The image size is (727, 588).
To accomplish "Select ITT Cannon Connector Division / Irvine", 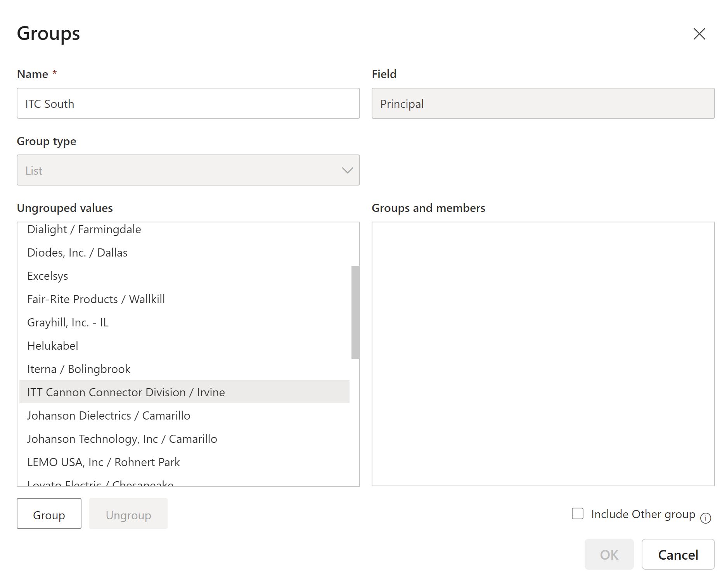I will pyautogui.click(x=184, y=392).
